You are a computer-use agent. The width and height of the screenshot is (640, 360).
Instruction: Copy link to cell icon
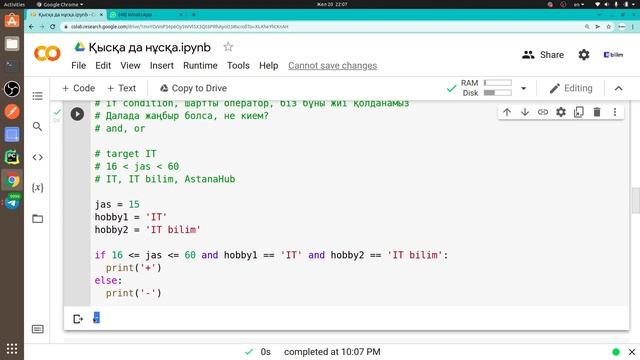click(543, 112)
